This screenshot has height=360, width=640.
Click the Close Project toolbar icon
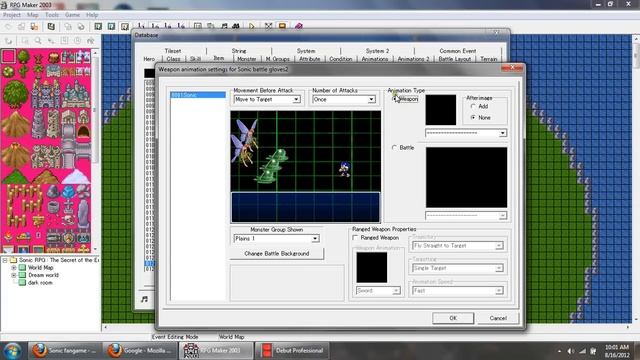pyautogui.click(x=34, y=27)
